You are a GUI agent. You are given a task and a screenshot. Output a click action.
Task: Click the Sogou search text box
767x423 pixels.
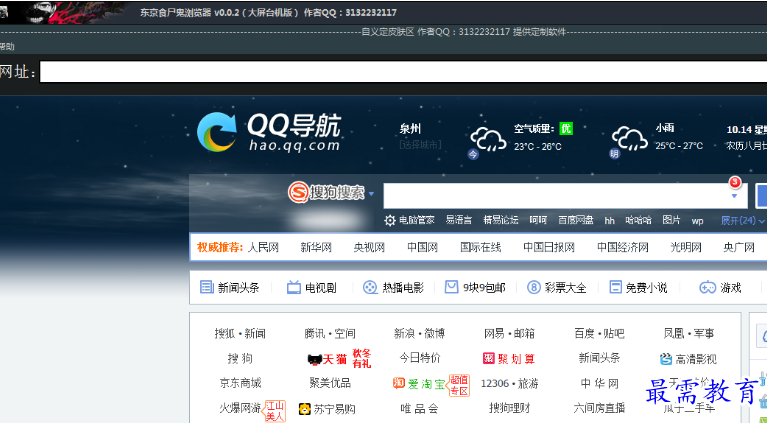coord(565,196)
